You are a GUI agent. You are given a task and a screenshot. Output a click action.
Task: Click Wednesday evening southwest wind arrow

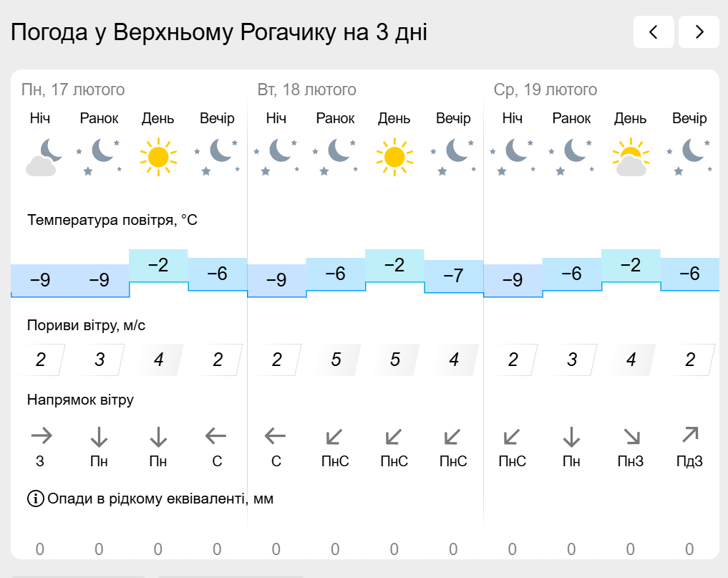(x=690, y=435)
